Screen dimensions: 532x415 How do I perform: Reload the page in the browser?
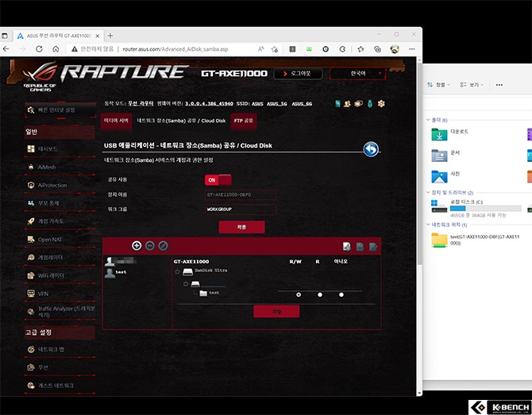point(39,49)
